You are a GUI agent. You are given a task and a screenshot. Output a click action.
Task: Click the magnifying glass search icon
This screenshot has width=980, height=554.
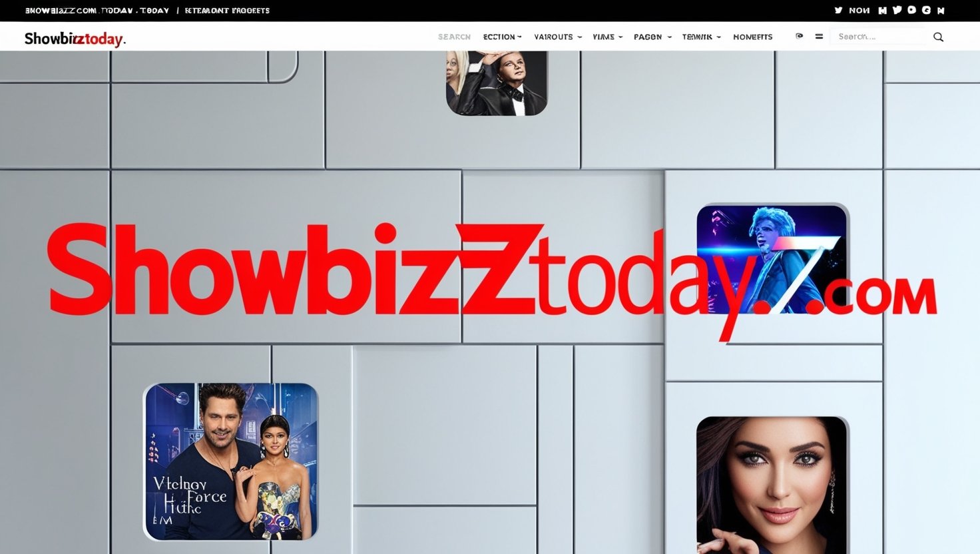(x=938, y=37)
